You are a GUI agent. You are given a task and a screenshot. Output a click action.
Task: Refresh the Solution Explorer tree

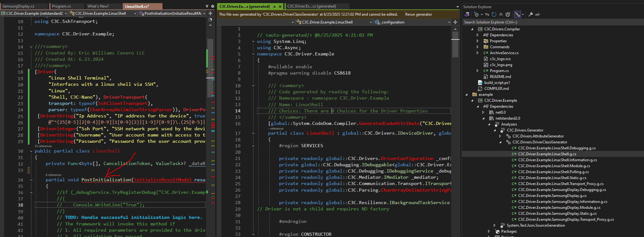click(x=494, y=14)
